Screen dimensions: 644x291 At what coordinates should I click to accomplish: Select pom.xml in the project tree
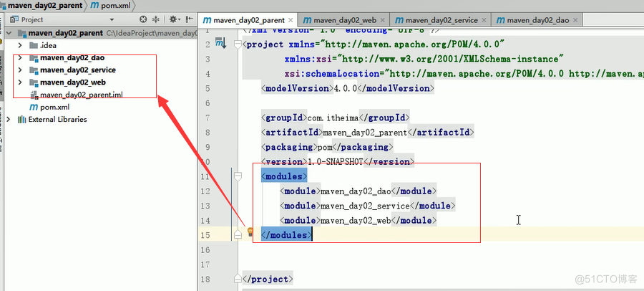[x=54, y=107]
